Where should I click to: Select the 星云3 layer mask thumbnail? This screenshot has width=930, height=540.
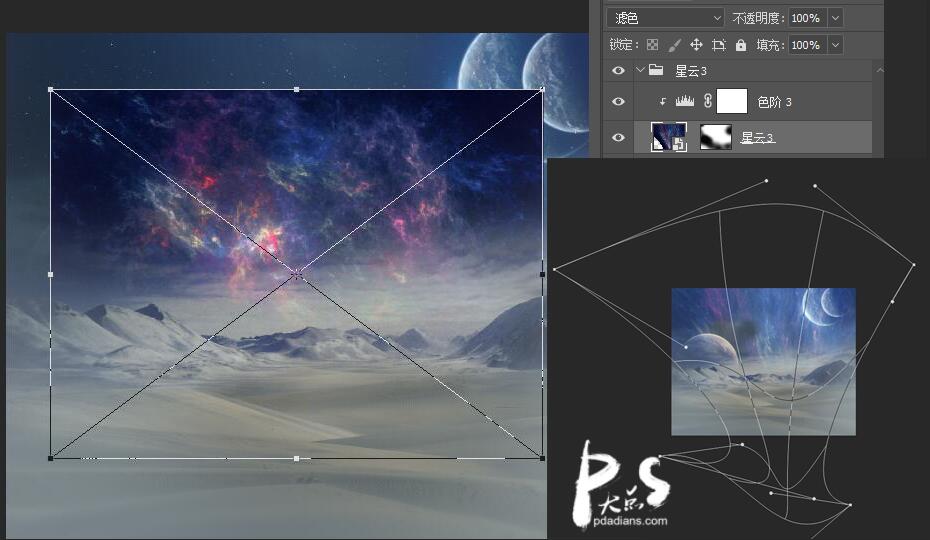click(x=716, y=137)
